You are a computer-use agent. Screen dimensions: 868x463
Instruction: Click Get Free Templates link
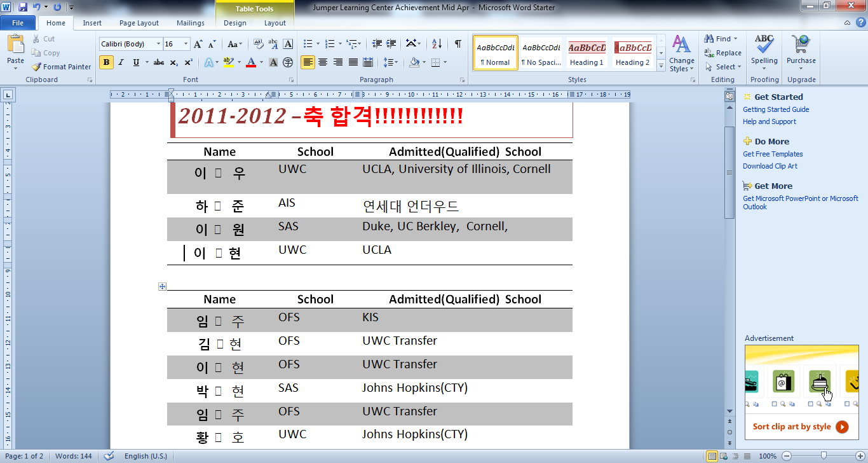tap(773, 154)
